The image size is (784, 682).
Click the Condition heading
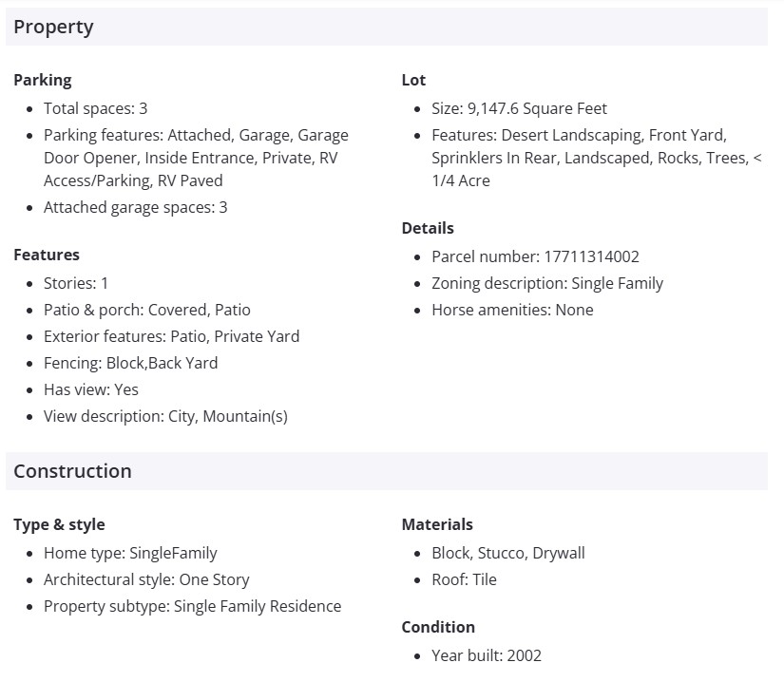438,627
